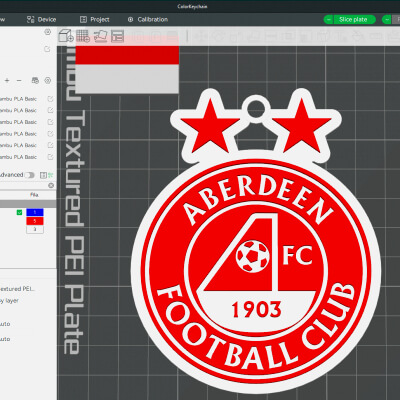Select the blue filament 1 swatch

point(35,212)
